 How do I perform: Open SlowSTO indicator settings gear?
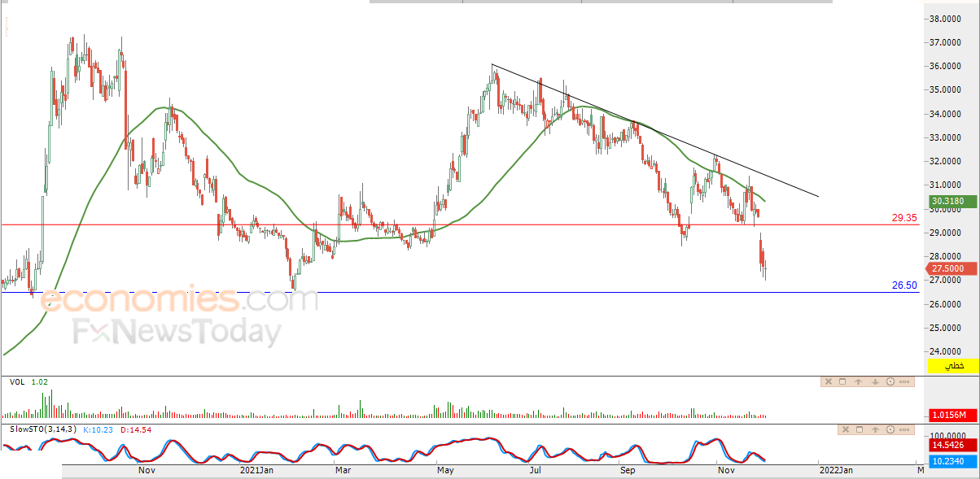click(x=890, y=429)
